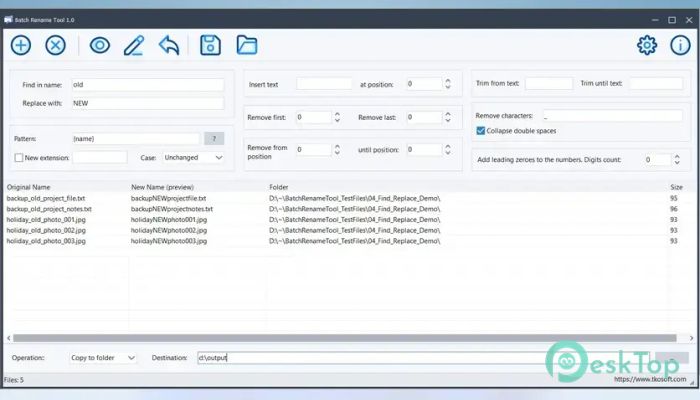Click the Undo arrow icon
The width and height of the screenshot is (700, 400).
pyautogui.click(x=169, y=45)
